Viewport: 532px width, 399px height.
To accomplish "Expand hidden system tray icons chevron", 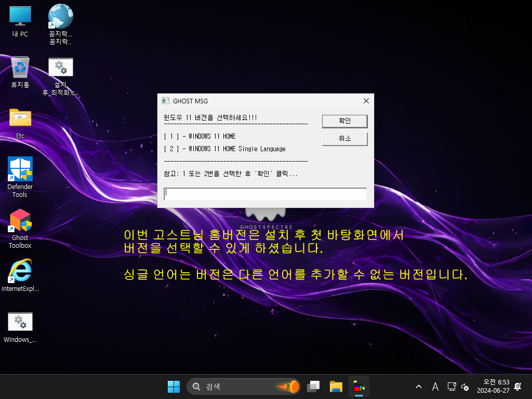I will pyautogui.click(x=419, y=387).
